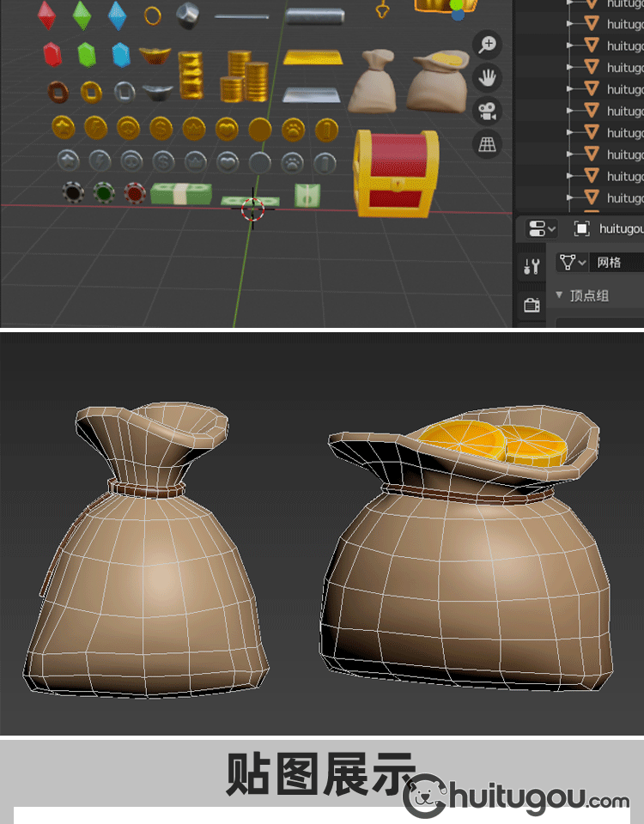Click the hand-shaped pan view button
This screenshot has height=824, width=644.
488,78
